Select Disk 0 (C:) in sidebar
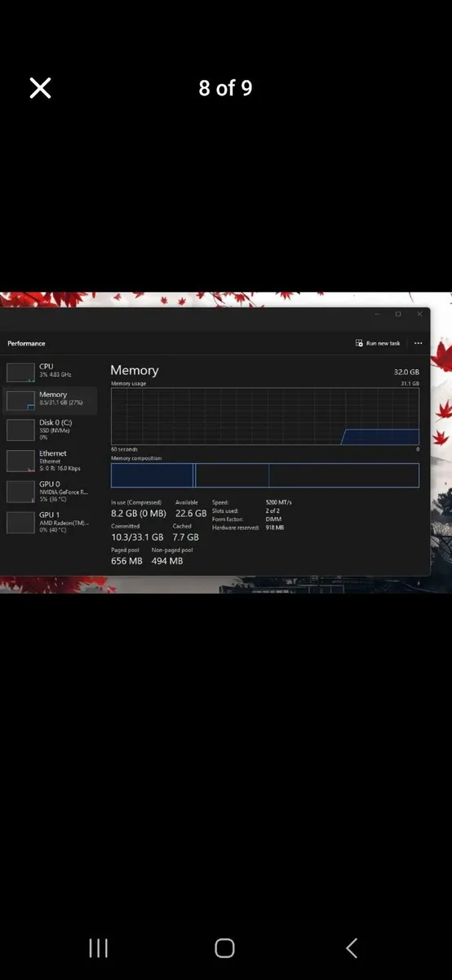The height and width of the screenshot is (980, 452). 50,430
